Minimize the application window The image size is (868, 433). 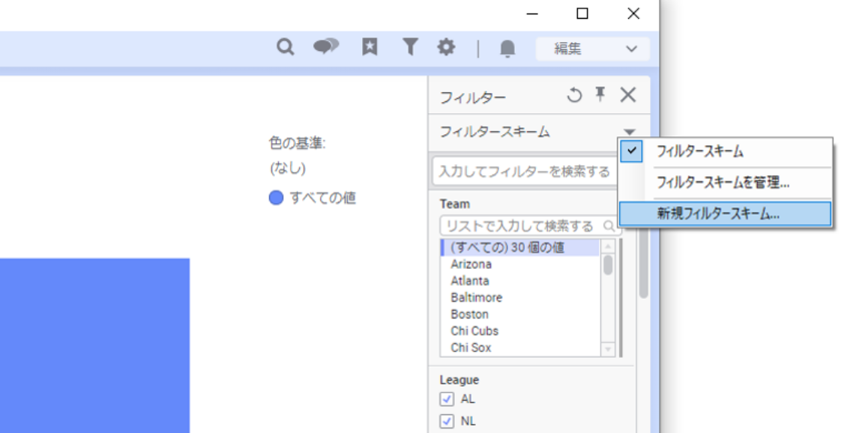[x=532, y=13]
